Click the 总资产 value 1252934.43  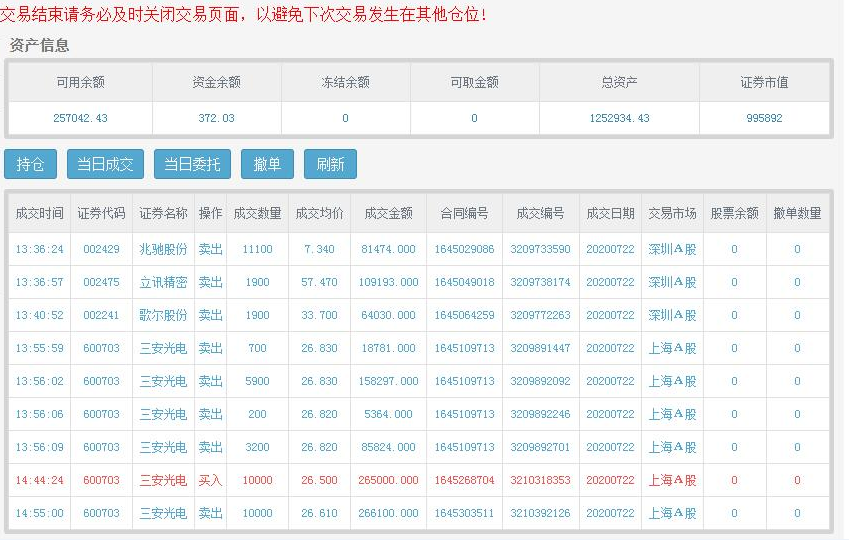(619, 118)
